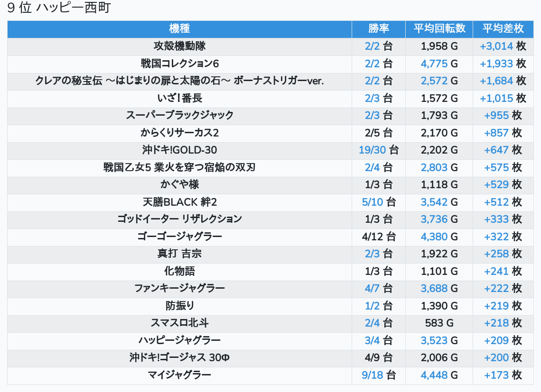Click the 1,958 G average spins cell
541x392 pixels.
coord(439,46)
